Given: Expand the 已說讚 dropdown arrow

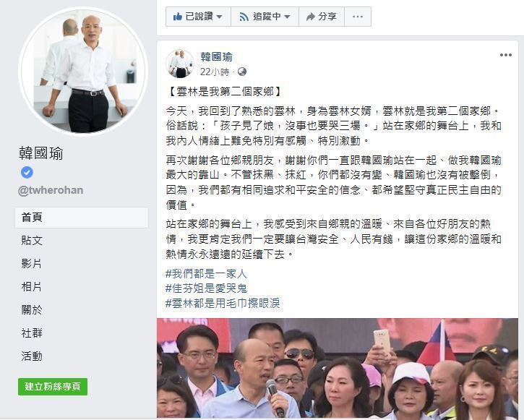Looking at the screenshot, I should (219, 17).
